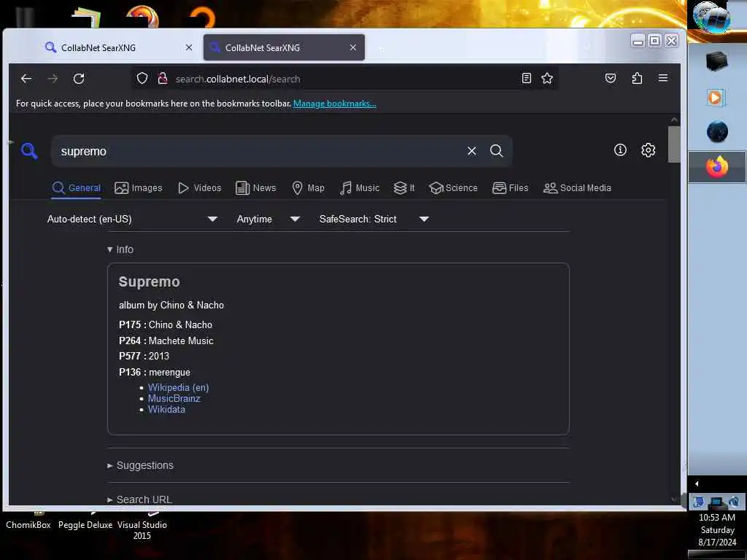Open the Pocket save icon

[x=611, y=79]
